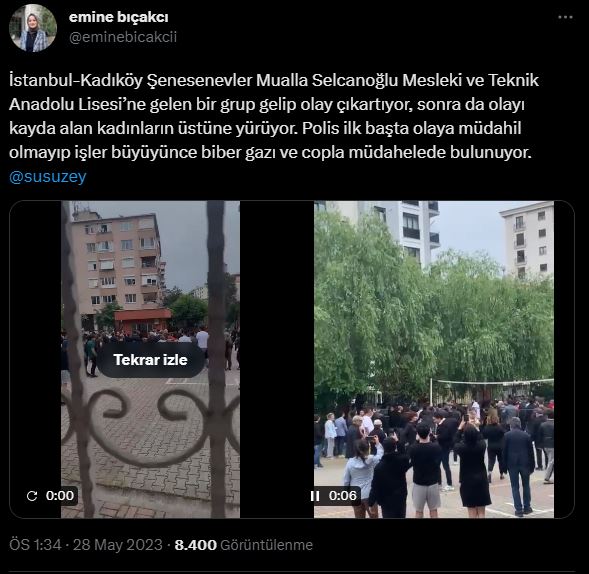Click the pink apartment building in left video
The height and width of the screenshot is (574, 589).
pyautogui.click(x=116, y=263)
